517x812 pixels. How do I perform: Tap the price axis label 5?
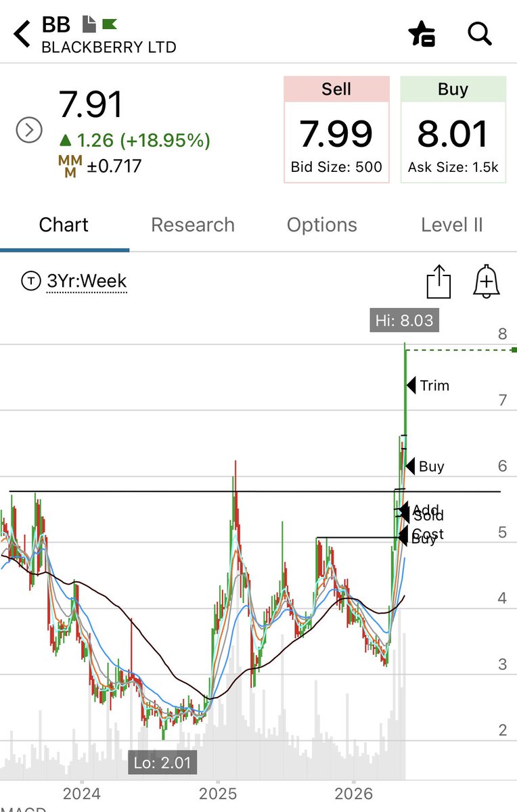pyautogui.click(x=502, y=532)
